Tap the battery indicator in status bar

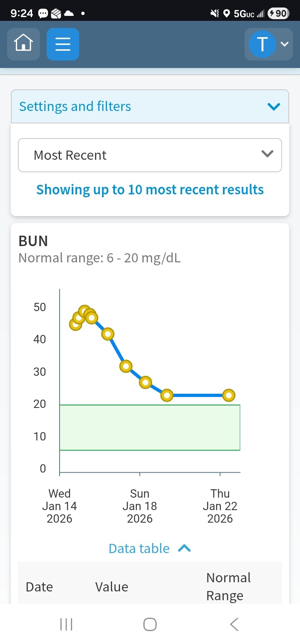pyautogui.click(x=279, y=13)
